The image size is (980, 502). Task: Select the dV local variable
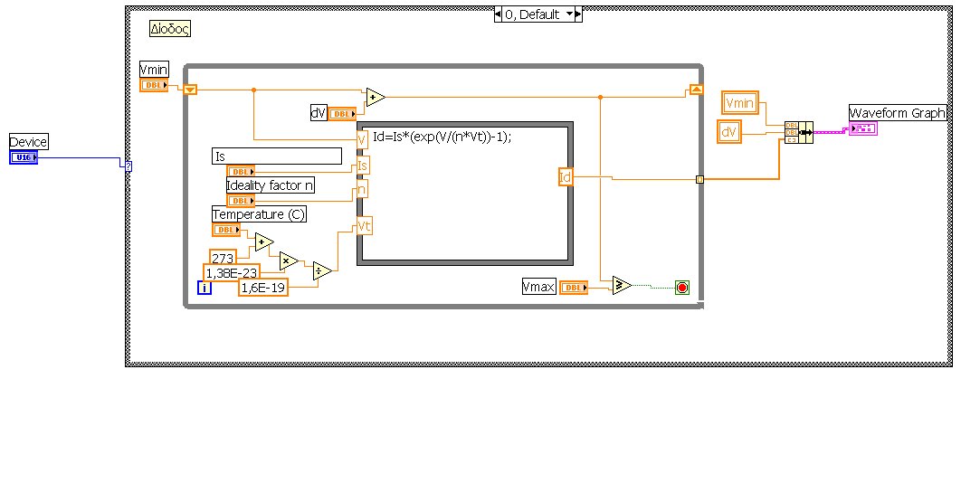click(x=728, y=132)
